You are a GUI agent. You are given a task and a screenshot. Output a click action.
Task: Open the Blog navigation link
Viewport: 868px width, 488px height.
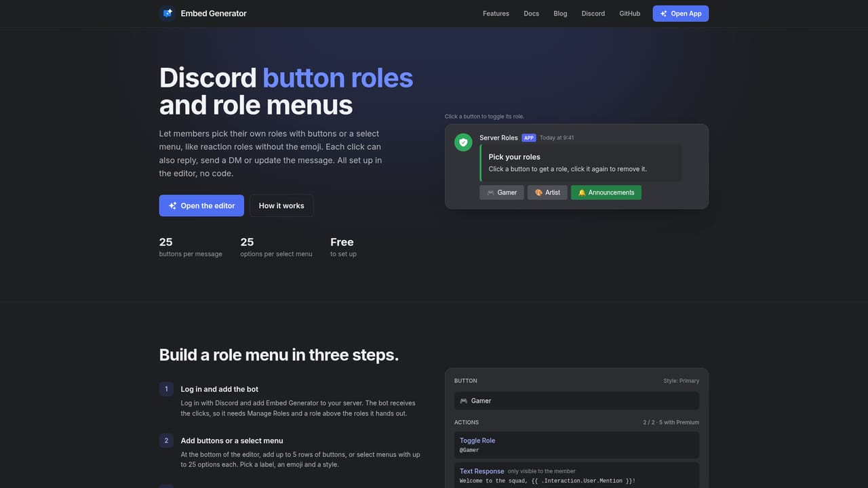pyautogui.click(x=560, y=14)
